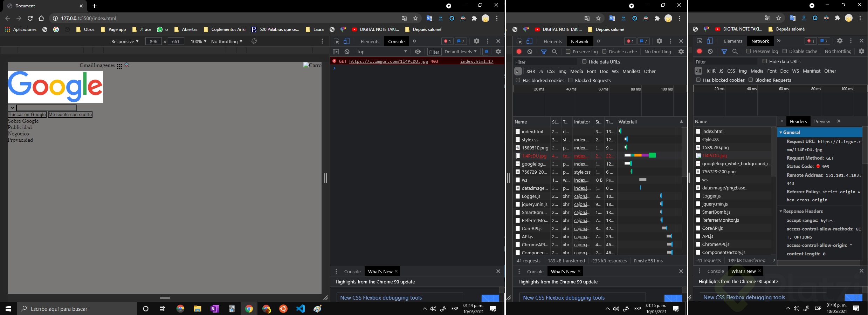Go to the browser home page

click(x=41, y=18)
